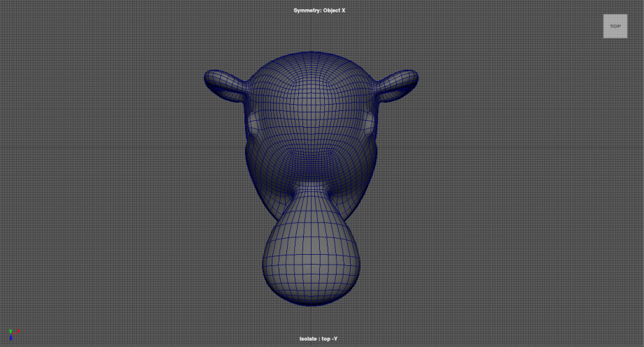
Task: Select the model's right ear mesh
Action: click(x=395, y=84)
